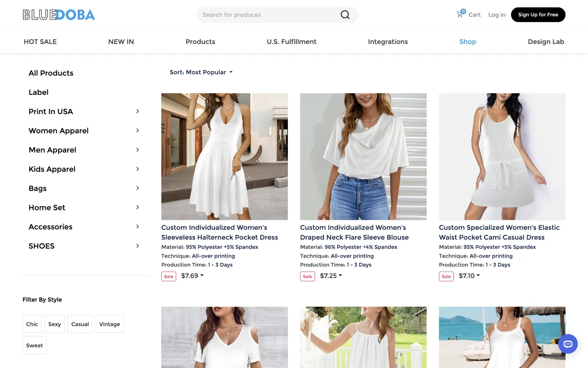Open the Halterneck Pocket Dress photo
Screen dimensions: 588x368
click(x=225, y=157)
